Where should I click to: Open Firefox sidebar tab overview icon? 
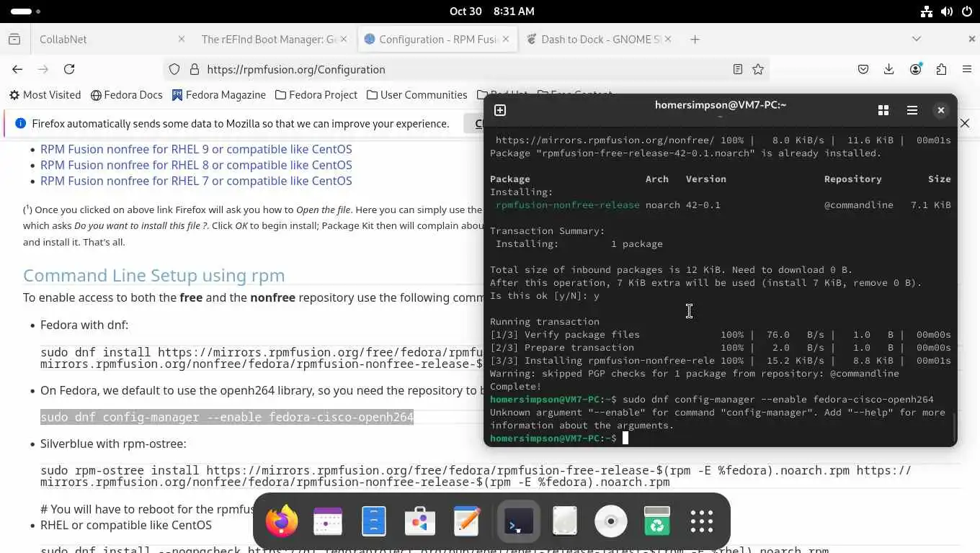(x=14, y=39)
